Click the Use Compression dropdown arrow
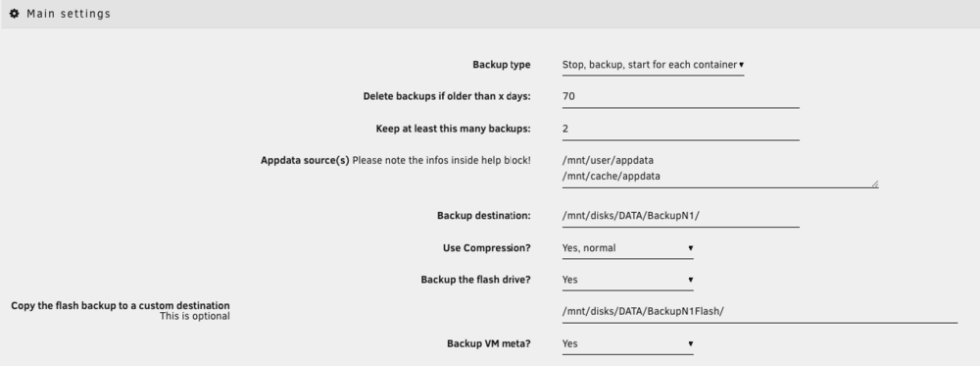This screenshot has width=980, height=366. tap(690, 248)
